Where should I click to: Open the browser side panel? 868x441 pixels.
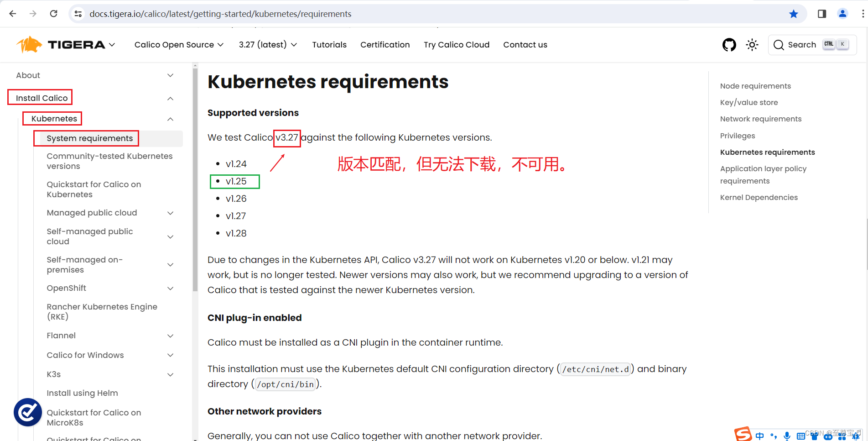822,14
